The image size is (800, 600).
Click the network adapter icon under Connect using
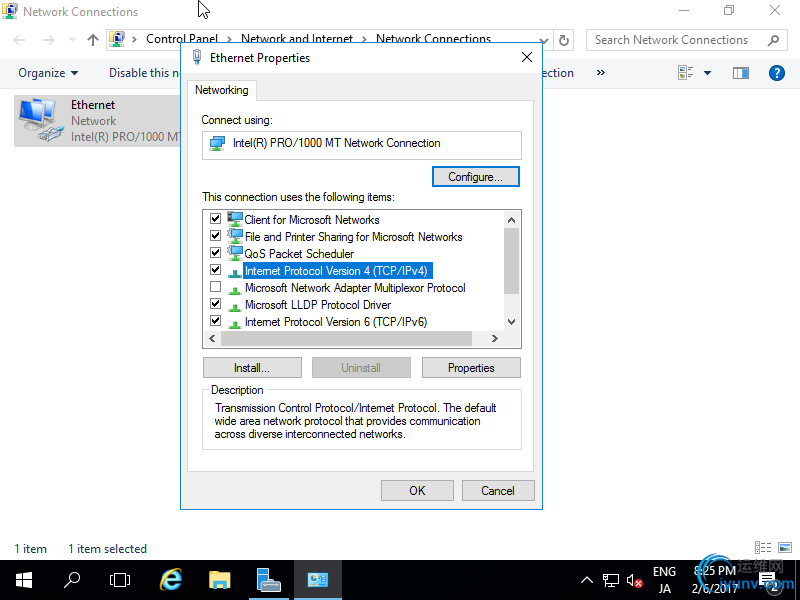(x=217, y=143)
